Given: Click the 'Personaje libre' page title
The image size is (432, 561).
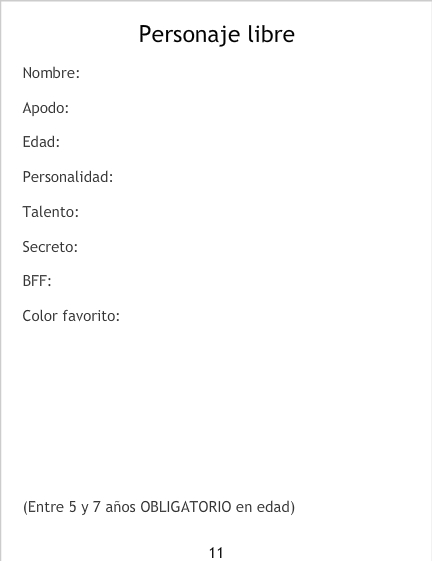Looking at the screenshot, I should coord(217,35).
